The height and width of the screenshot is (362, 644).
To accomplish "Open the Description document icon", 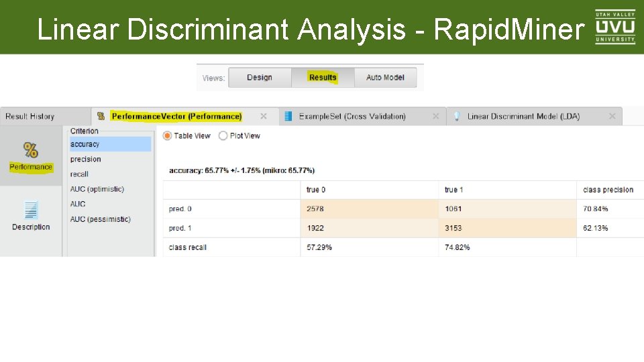I will click(x=31, y=210).
